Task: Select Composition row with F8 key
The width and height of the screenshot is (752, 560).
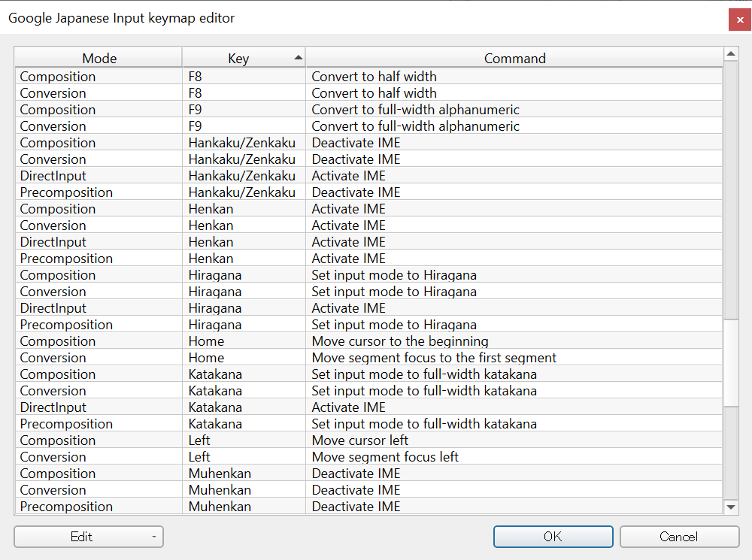Action: 368,77
